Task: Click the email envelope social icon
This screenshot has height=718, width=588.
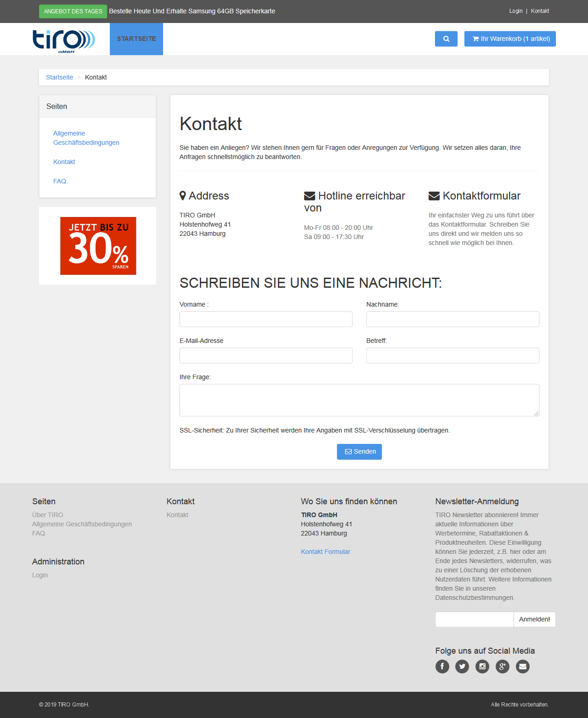Action: (x=523, y=667)
